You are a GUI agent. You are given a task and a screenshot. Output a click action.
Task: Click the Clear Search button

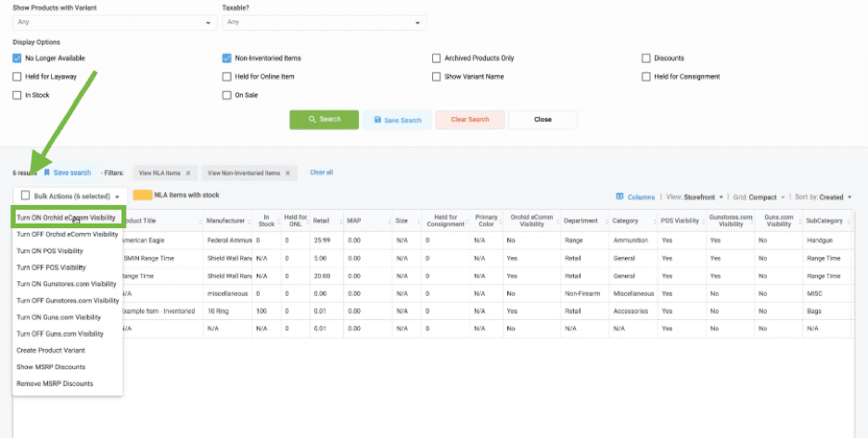pyautogui.click(x=470, y=120)
